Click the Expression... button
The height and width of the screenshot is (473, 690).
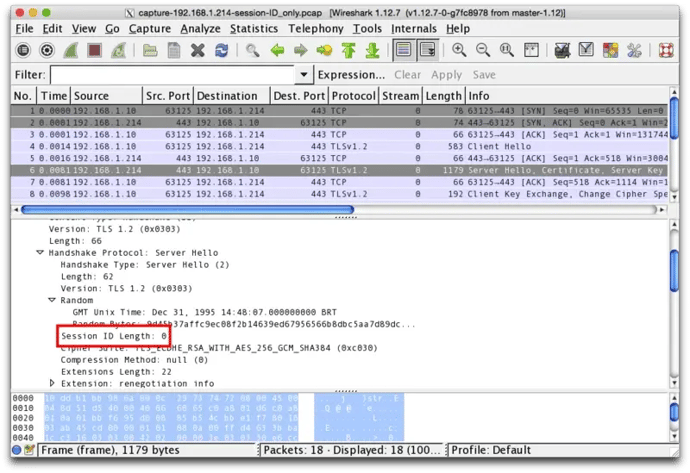point(351,75)
